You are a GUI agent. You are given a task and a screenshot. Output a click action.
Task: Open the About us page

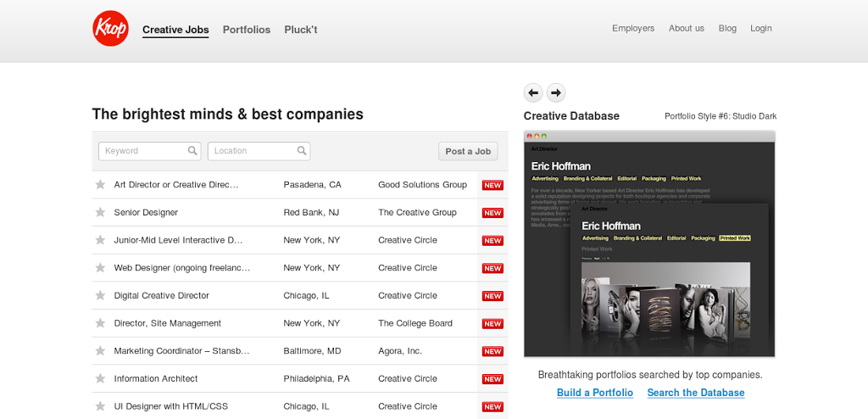(x=687, y=28)
